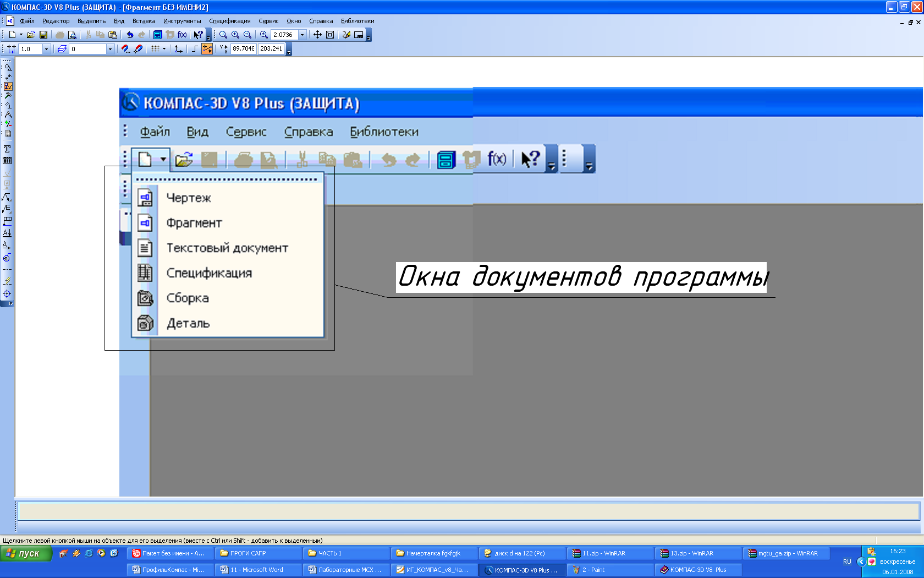Select the roughness symbol tool
Image resolution: width=924 pixels, height=578 pixels.
[x=7, y=173]
